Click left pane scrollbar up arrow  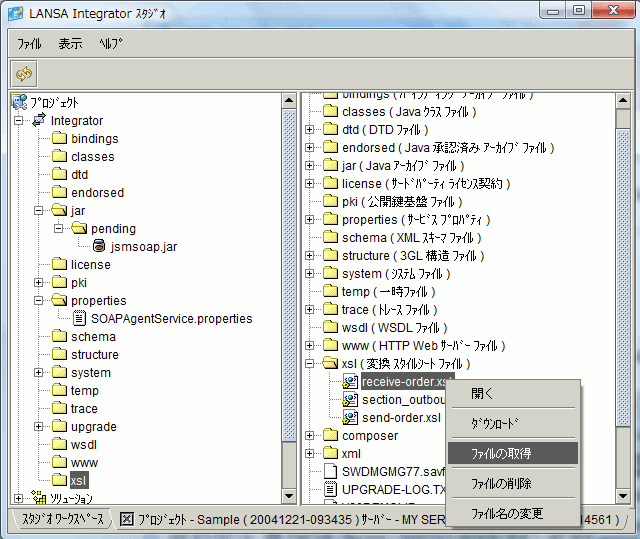tap(289, 100)
